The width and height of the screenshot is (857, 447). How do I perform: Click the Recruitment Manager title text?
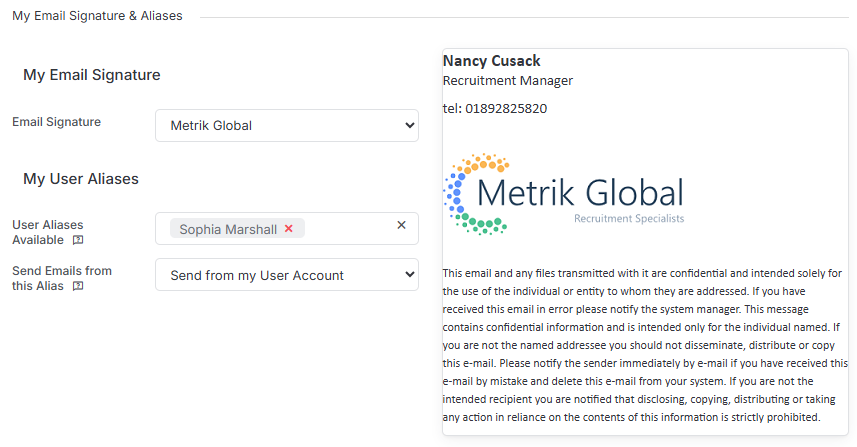pos(508,80)
